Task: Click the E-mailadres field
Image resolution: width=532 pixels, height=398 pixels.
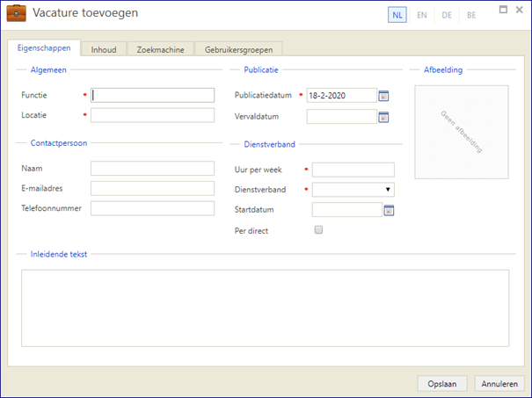Action: (x=152, y=189)
